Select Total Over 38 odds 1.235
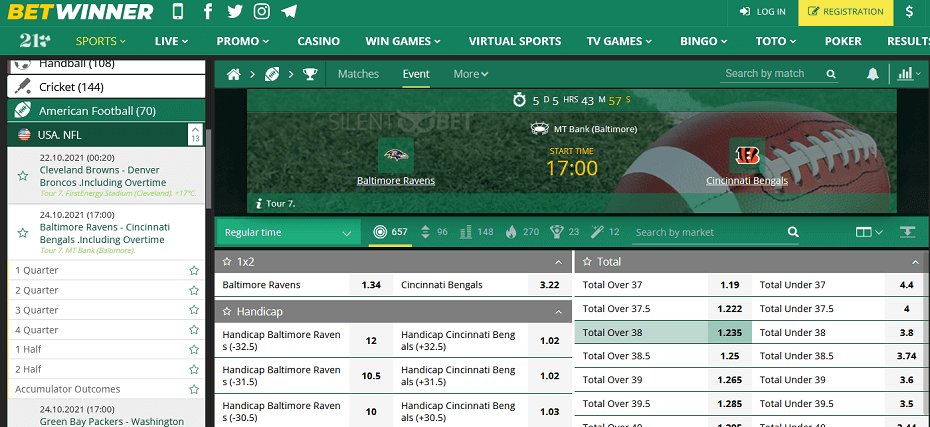 (730, 333)
